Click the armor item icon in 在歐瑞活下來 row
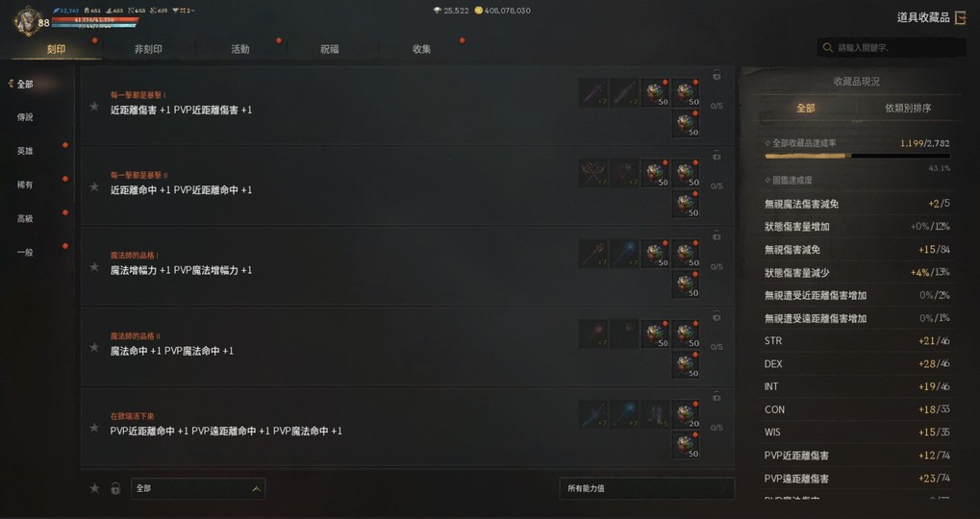 tap(655, 414)
